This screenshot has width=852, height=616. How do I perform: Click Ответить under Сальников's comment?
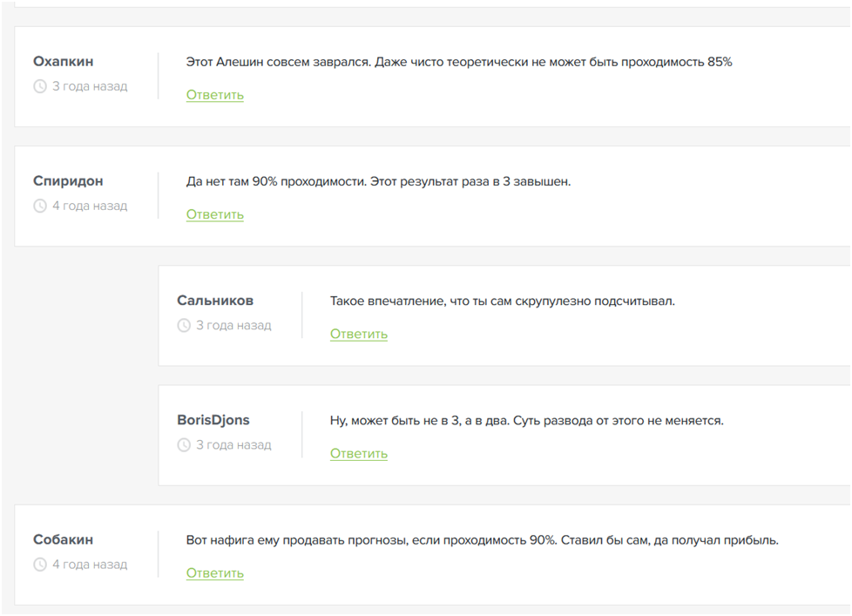[x=358, y=334]
